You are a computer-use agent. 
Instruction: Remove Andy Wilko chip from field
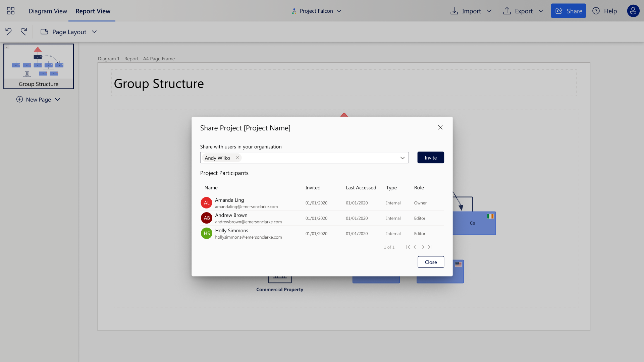237,158
